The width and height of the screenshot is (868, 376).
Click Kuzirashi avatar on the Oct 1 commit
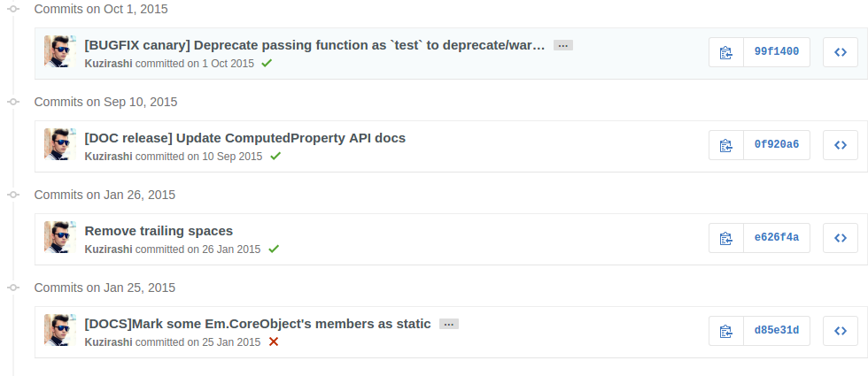(60, 52)
